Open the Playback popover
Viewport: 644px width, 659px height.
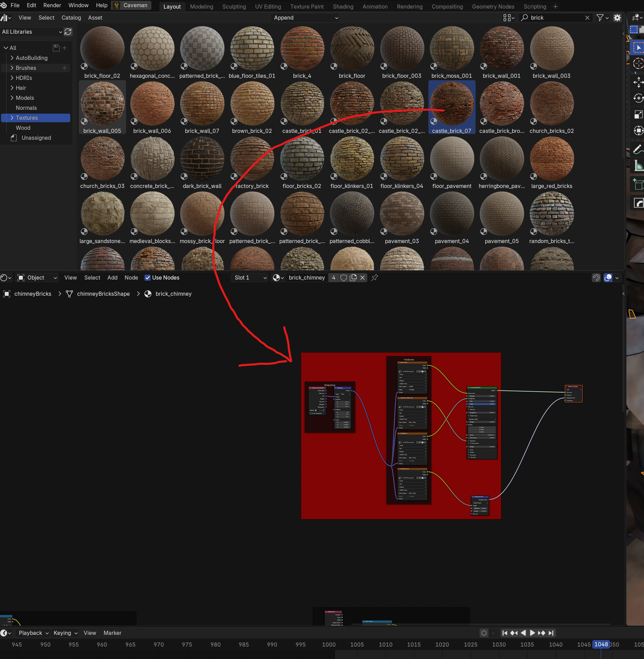tap(33, 633)
